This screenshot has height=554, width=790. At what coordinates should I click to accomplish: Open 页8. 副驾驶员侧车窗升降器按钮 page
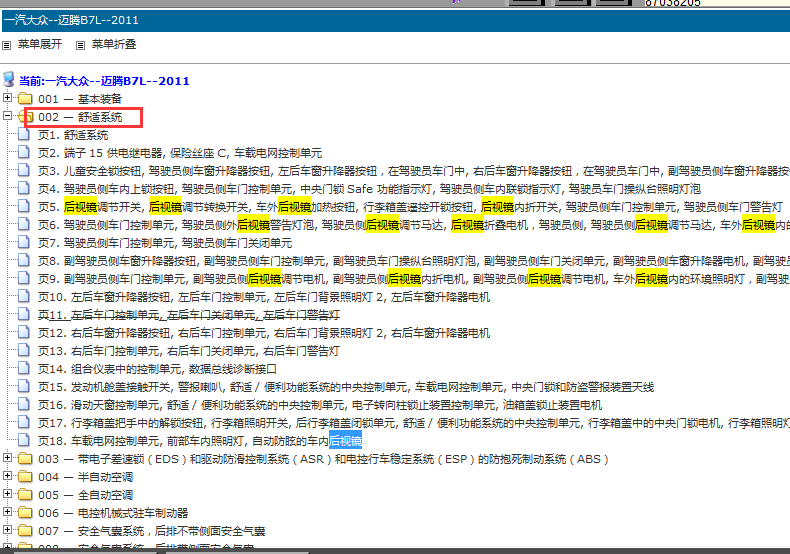point(414,261)
